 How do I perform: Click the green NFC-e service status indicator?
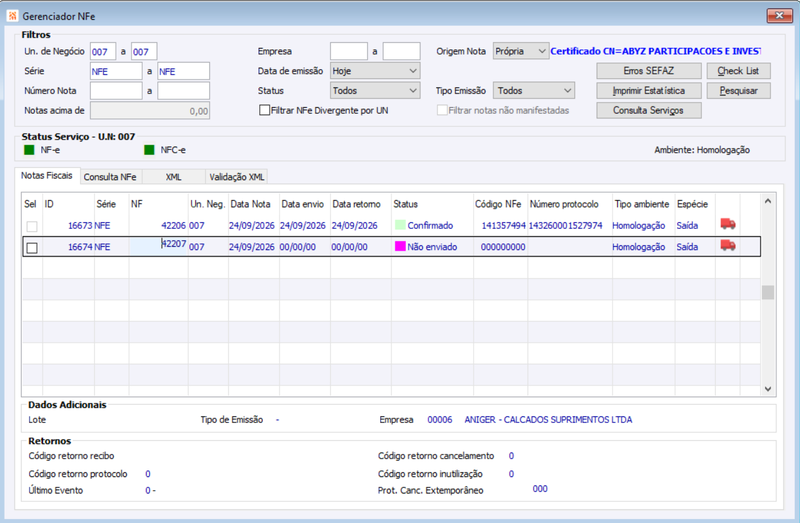(x=149, y=150)
